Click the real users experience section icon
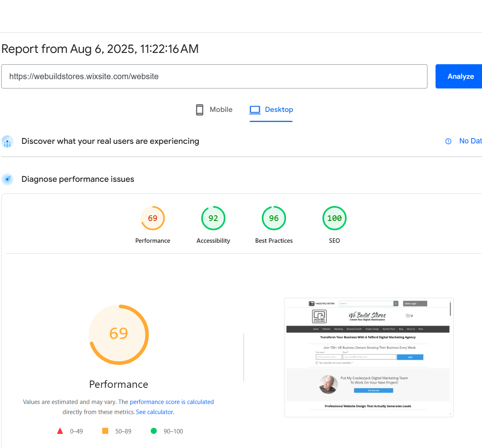The image size is (482, 448). 7,141
